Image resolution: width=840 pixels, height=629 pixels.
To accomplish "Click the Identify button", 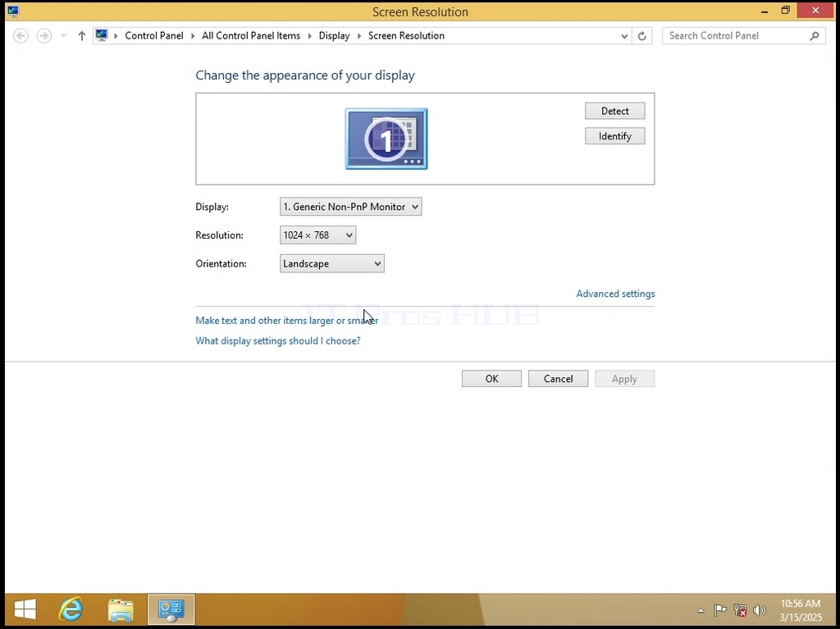I will (614, 136).
